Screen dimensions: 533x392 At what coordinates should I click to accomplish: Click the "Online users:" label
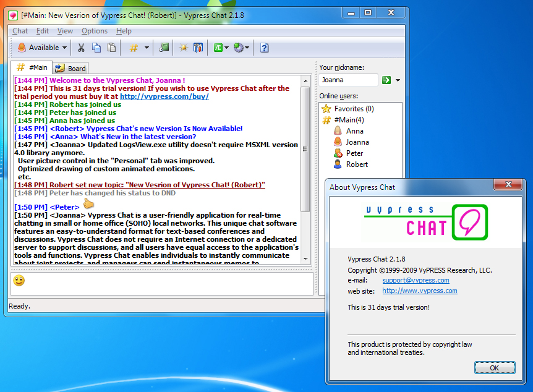[339, 96]
